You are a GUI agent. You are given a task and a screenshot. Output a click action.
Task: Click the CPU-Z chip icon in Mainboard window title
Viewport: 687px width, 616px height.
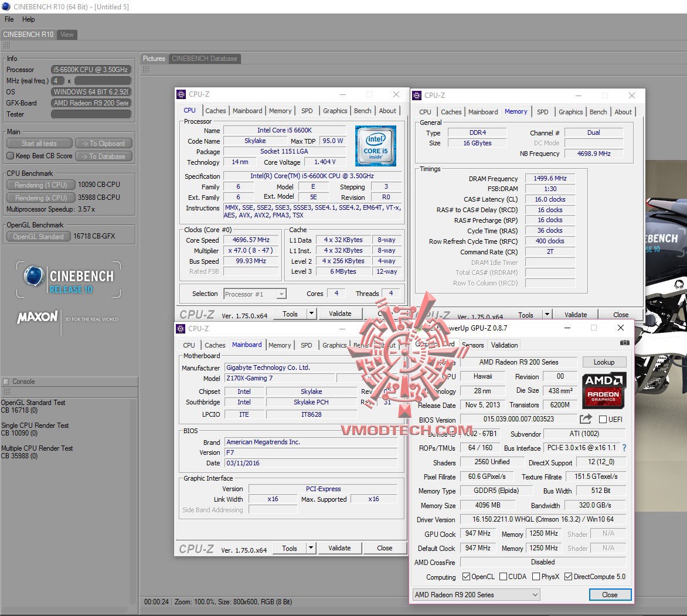[181, 329]
